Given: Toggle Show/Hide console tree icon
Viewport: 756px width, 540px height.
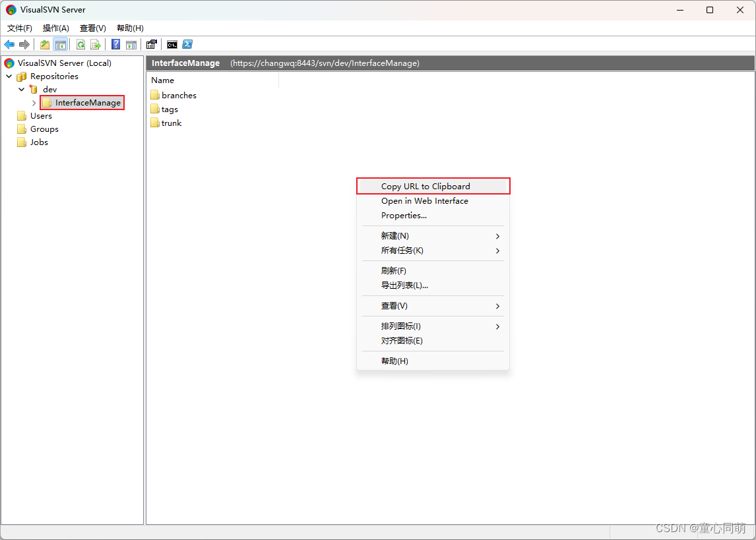Looking at the screenshot, I should click(x=60, y=44).
